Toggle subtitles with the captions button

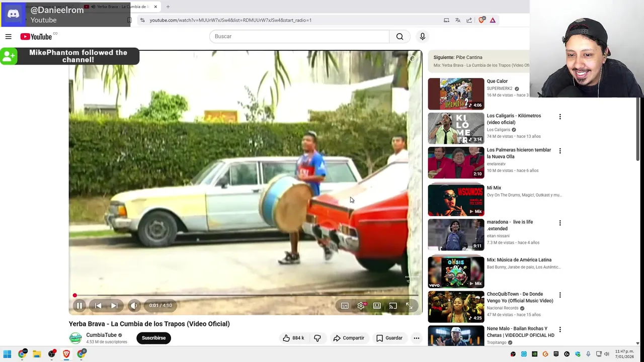coord(345,306)
